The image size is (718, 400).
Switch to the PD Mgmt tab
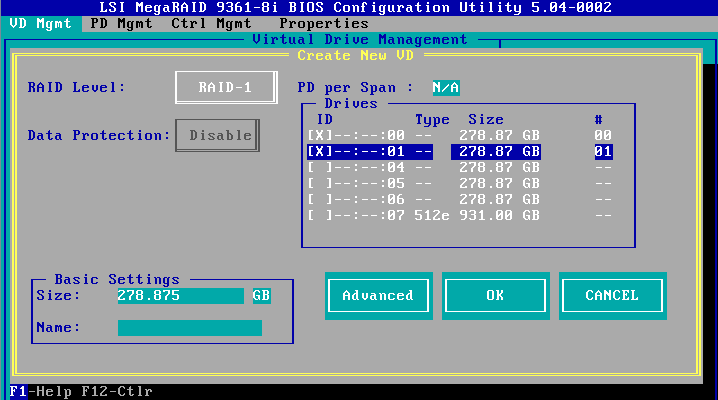[x=121, y=23]
